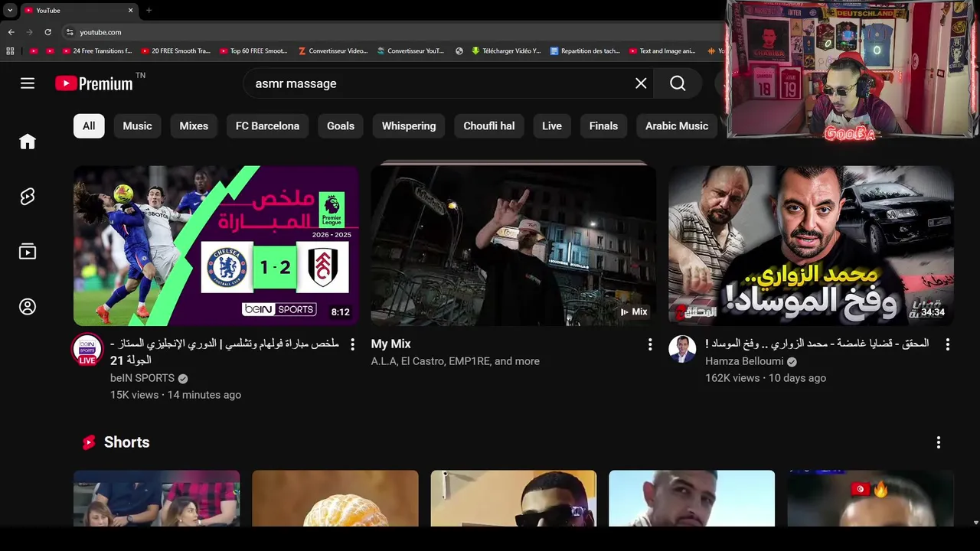Select the FC Barcelona filter chip
Viewport: 980px width, 551px height.
pyautogui.click(x=267, y=126)
